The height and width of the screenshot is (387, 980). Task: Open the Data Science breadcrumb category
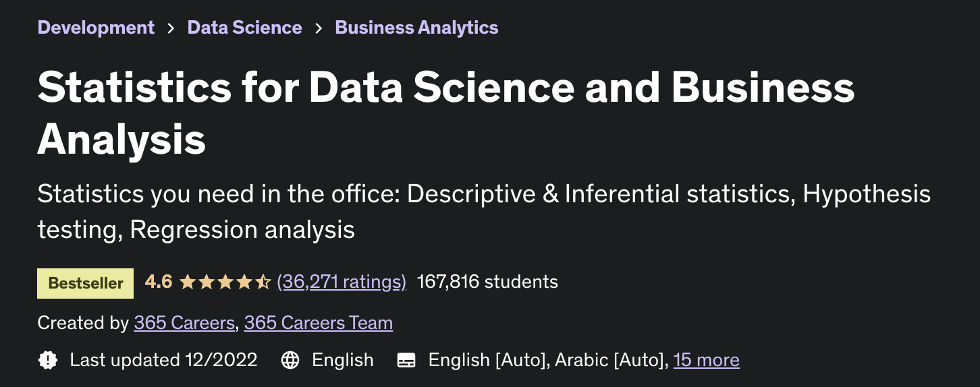click(244, 28)
